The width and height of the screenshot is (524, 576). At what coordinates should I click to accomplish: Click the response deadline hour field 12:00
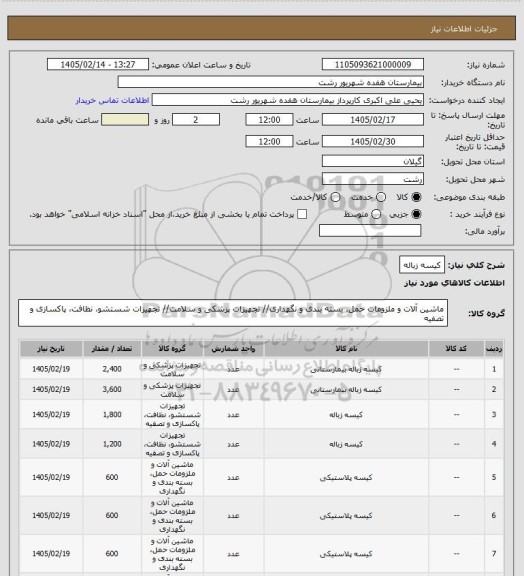tap(269, 120)
